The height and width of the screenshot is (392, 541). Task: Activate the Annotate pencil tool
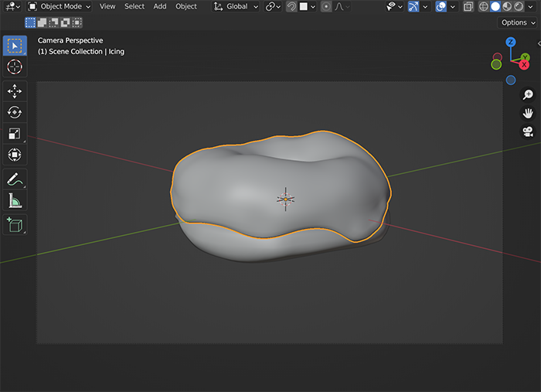click(x=15, y=179)
